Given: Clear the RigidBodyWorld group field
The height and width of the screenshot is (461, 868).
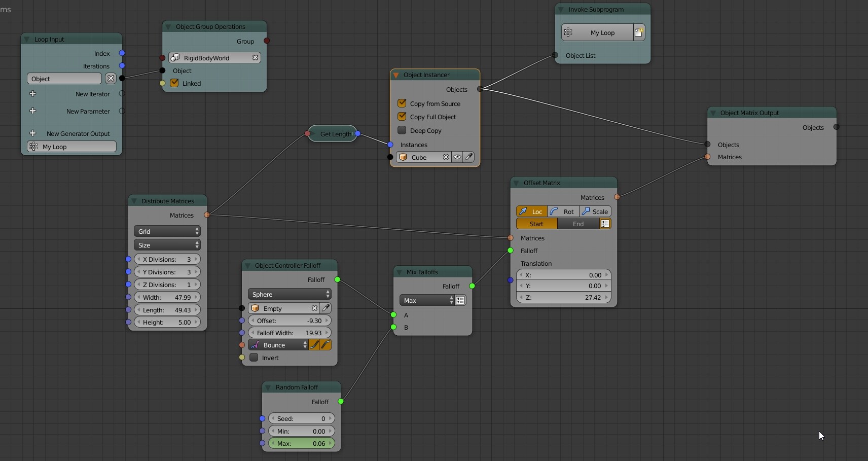Looking at the screenshot, I should click(x=256, y=58).
